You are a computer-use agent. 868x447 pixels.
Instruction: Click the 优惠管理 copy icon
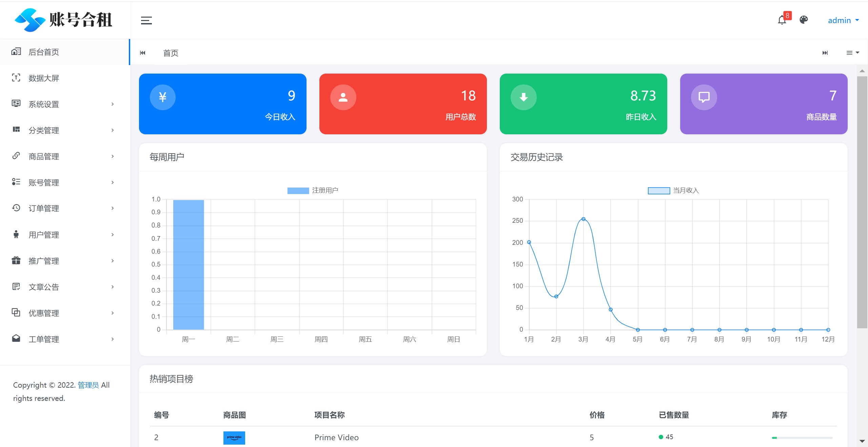16,312
